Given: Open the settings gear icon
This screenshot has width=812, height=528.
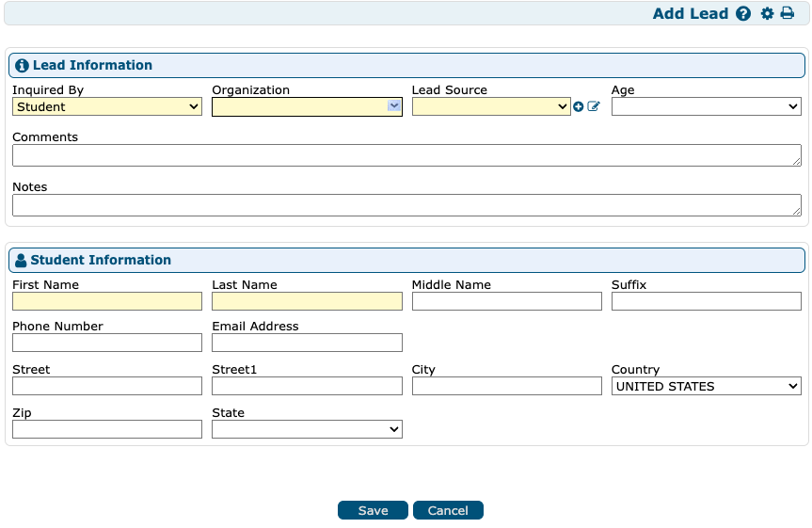Looking at the screenshot, I should [x=767, y=13].
